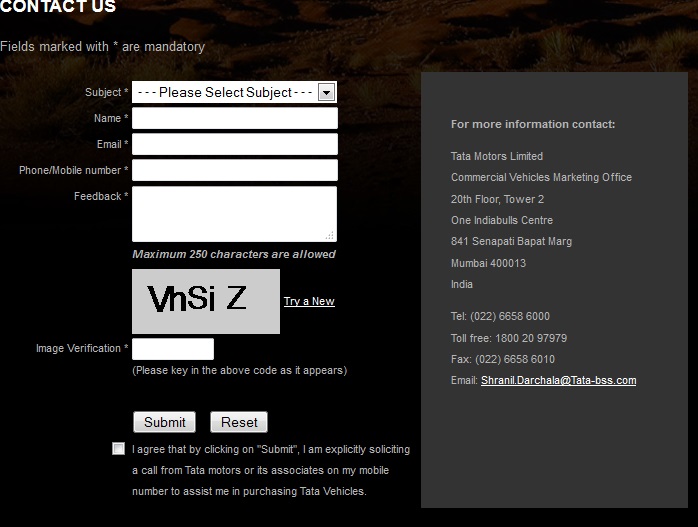Viewport: 698px width, 527px height.
Task: Focus the Image Verification code field
Action: point(173,349)
